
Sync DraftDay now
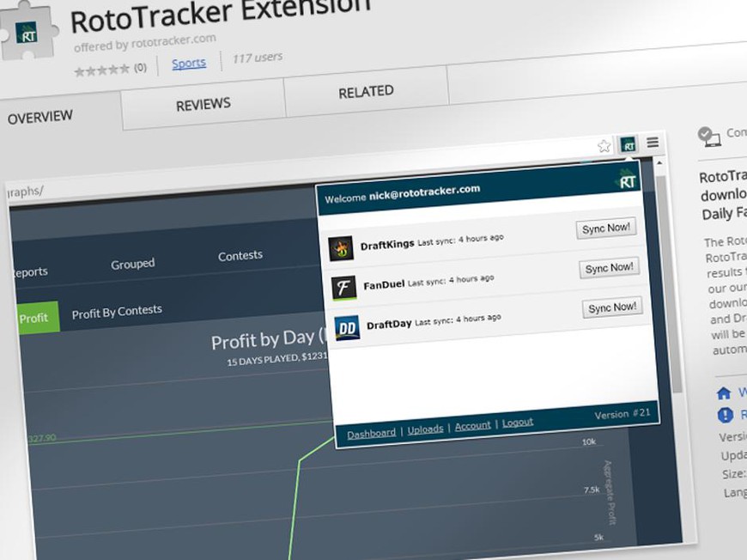point(612,307)
